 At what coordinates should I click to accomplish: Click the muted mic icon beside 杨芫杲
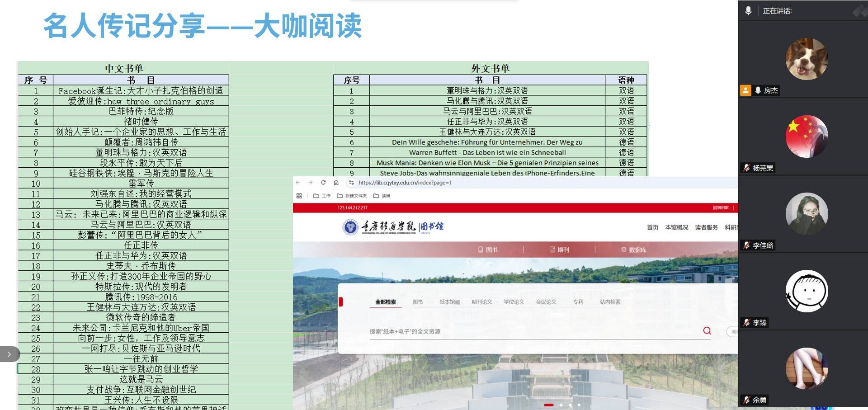(x=746, y=168)
